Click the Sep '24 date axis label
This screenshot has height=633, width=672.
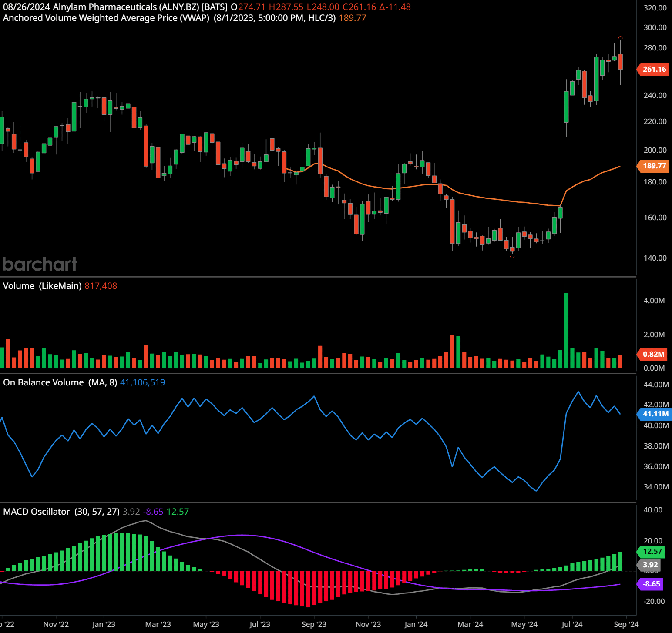[x=626, y=624]
